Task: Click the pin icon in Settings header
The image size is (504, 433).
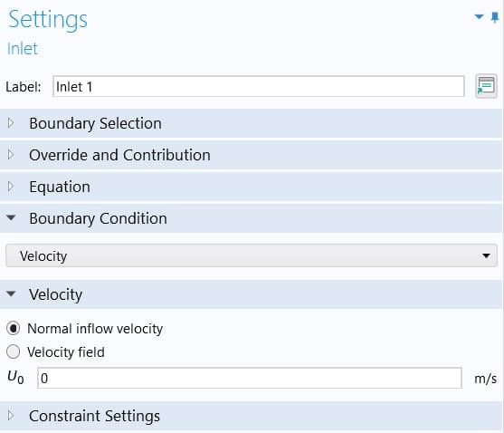Action: [495, 17]
